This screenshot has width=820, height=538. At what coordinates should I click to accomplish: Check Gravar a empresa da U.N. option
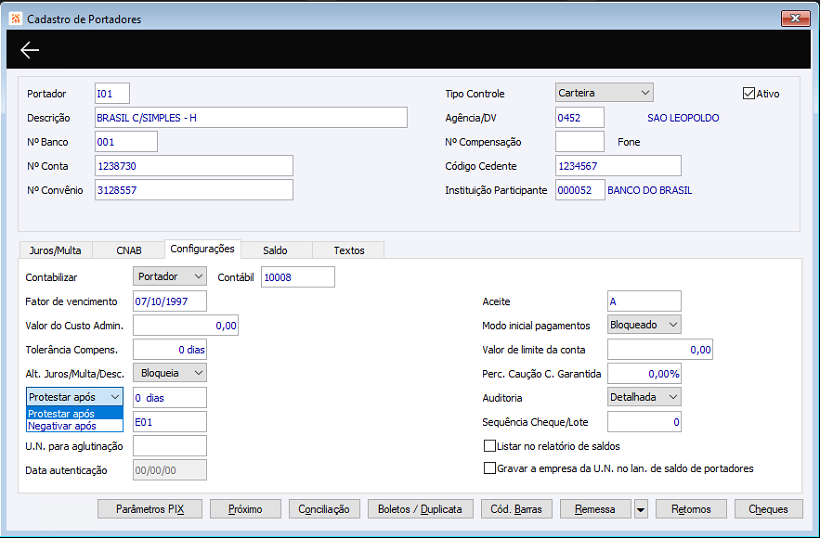(x=490, y=468)
